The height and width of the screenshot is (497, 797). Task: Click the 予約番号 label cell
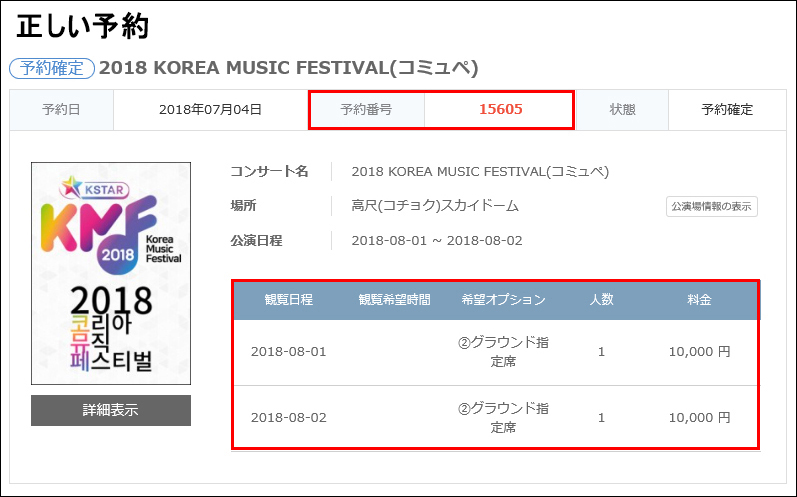coord(366,110)
